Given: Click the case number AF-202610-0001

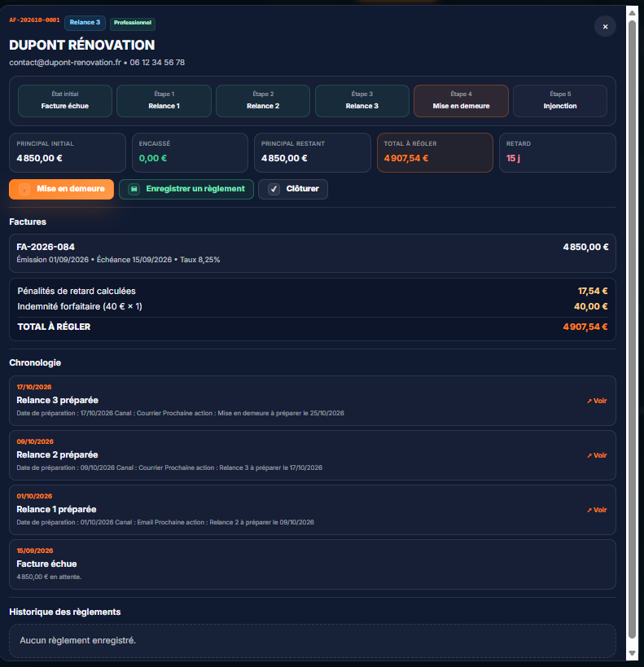Looking at the screenshot, I should click(x=34, y=20).
